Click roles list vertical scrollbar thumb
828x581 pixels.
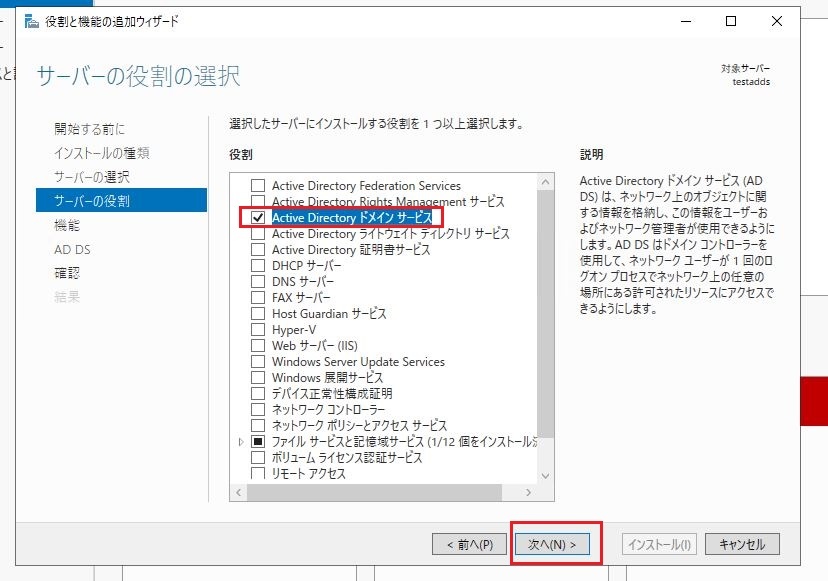point(545,314)
